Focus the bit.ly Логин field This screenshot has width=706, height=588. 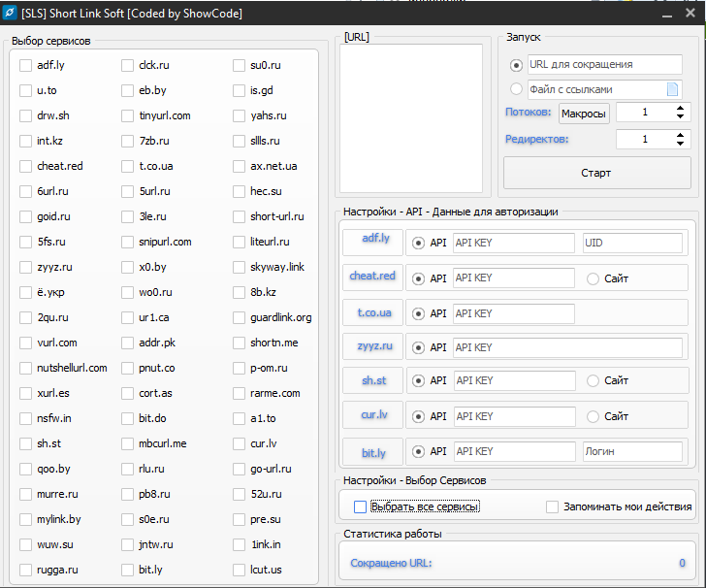(632, 451)
